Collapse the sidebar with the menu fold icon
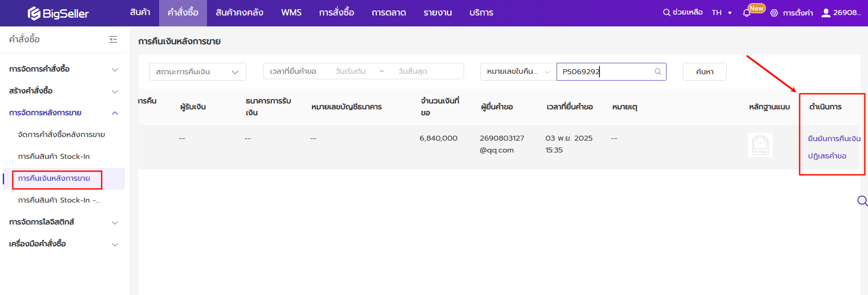The height and width of the screenshot is (295, 868). coord(113,40)
